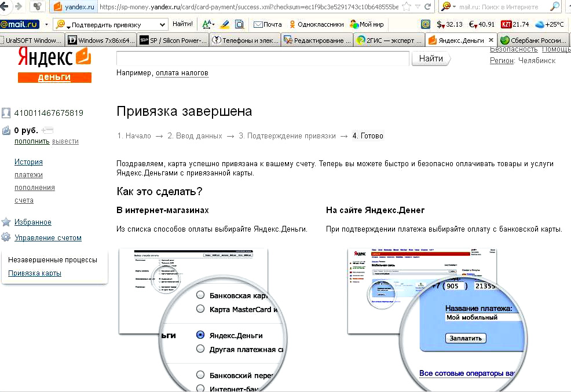Viewport: 571px width, 392px height.
Task: Expand the toolbar search query dropdown
Action: [162, 25]
